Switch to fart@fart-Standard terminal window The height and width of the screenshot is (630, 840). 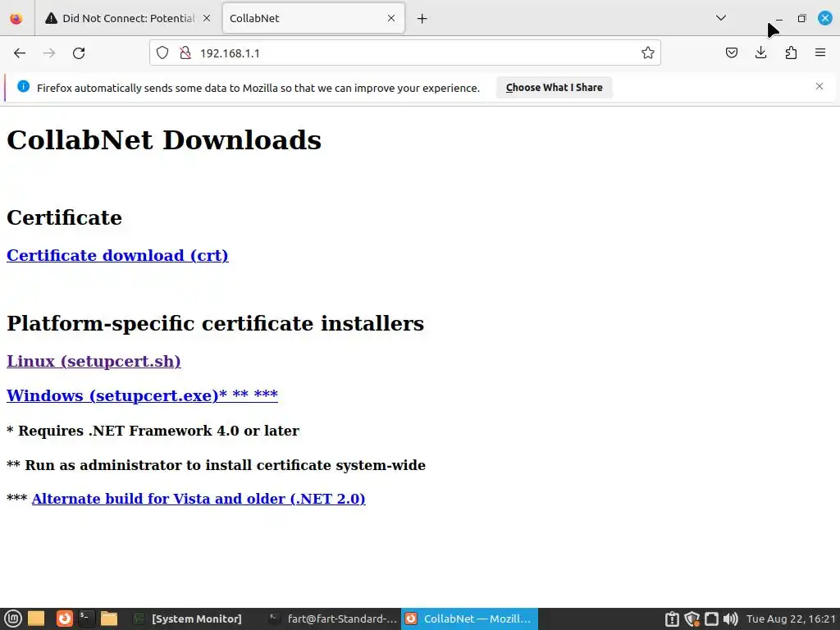point(333,619)
